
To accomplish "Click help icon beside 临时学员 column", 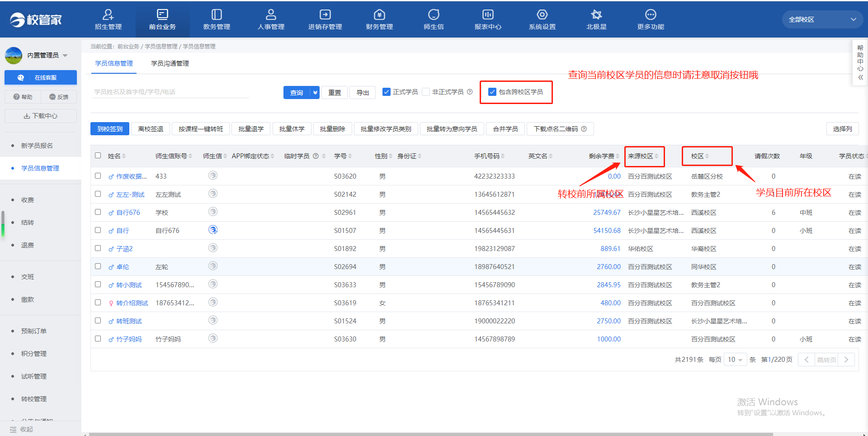I will (316, 156).
